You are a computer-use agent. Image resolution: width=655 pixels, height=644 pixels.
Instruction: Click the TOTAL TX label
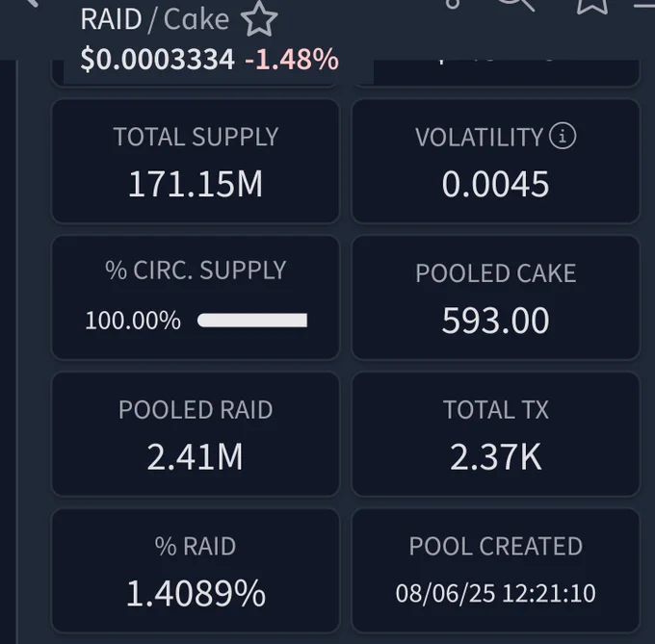pyautogui.click(x=496, y=409)
